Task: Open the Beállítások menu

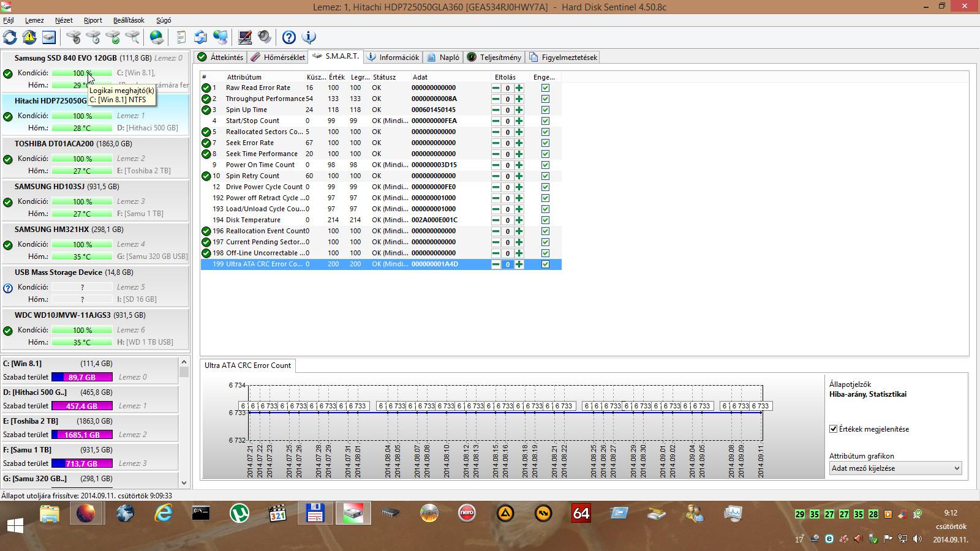Action: pyautogui.click(x=129, y=20)
